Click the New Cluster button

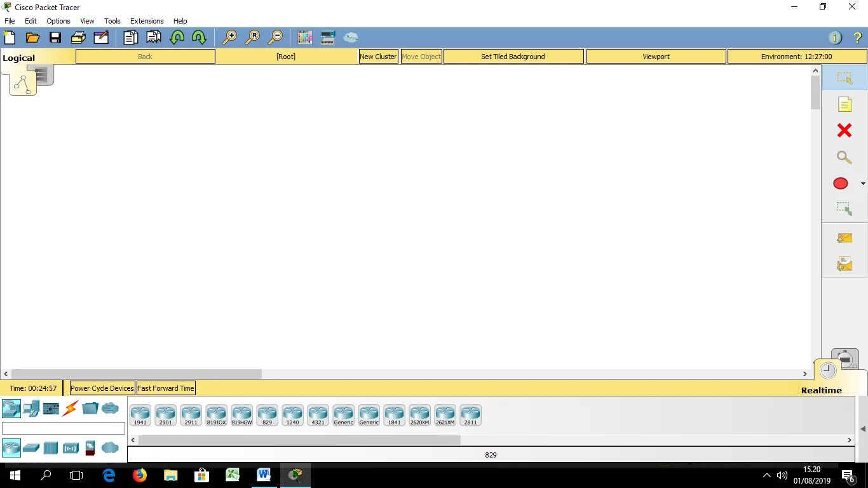(378, 57)
